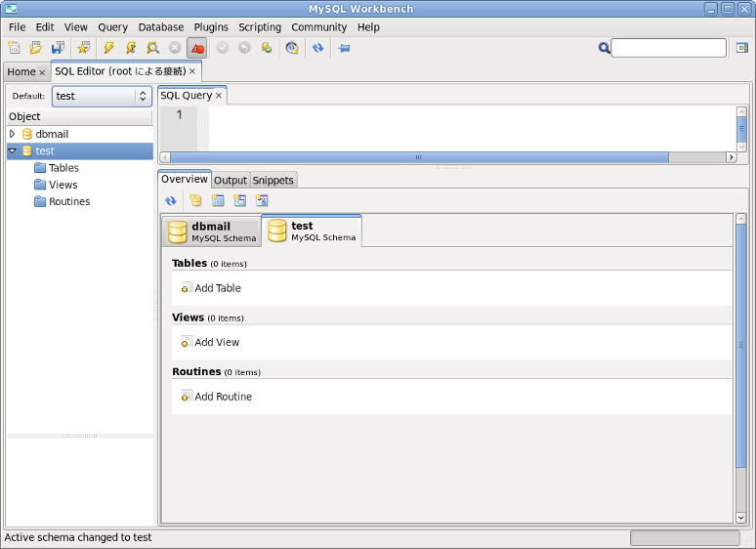
Task: Execute the SQL script (lightning bolt)
Action: pyautogui.click(x=109, y=48)
